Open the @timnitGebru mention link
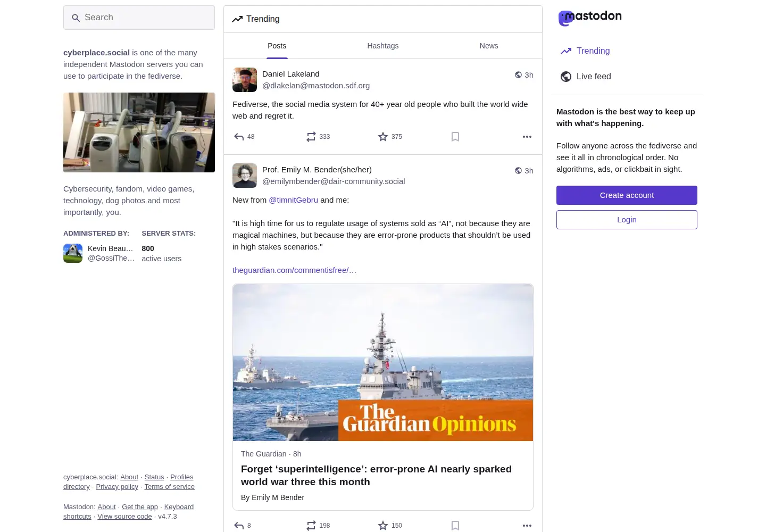766x532 pixels. [x=293, y=200]
